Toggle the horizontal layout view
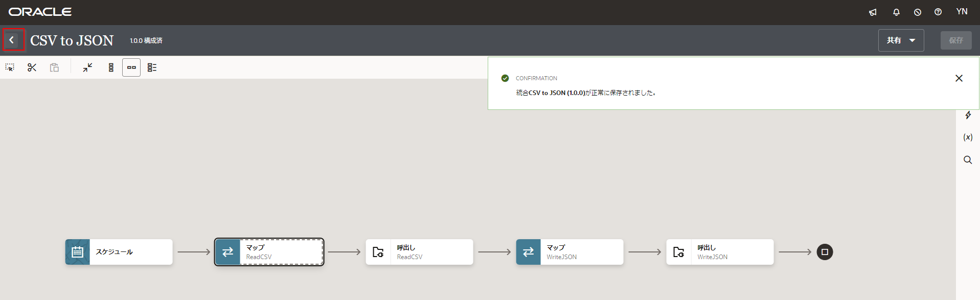 131,67
